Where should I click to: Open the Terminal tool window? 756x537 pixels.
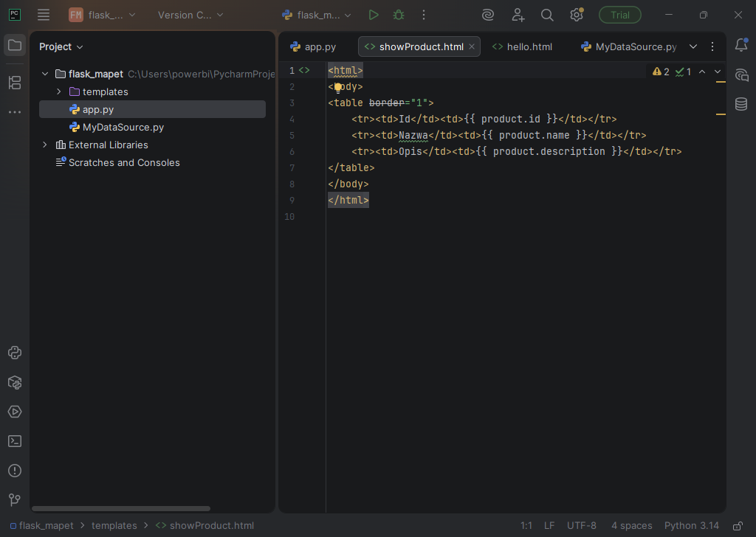(15, 441)
